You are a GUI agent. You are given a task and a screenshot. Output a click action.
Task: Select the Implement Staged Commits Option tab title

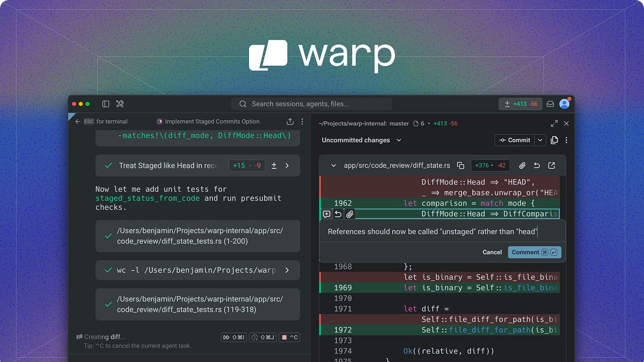click(212, 122)
